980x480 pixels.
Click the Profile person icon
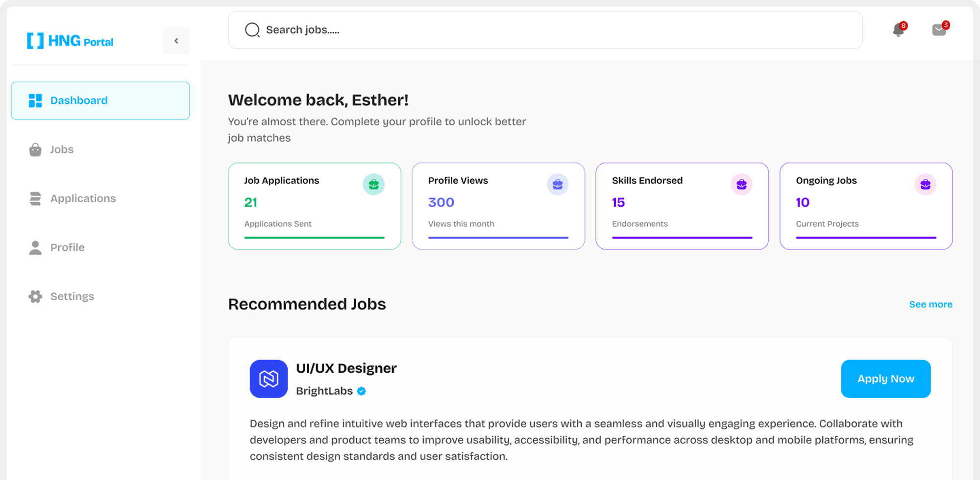tap(35, 247)
